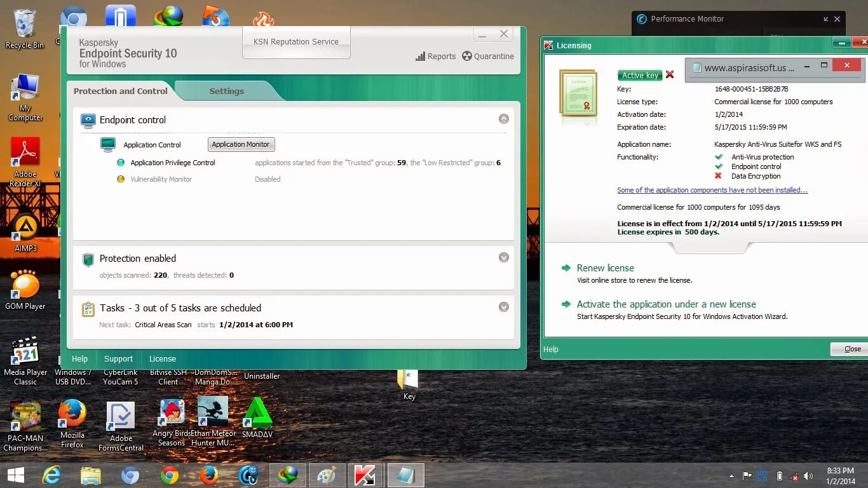Open the Application Monitor

point(241,144)
